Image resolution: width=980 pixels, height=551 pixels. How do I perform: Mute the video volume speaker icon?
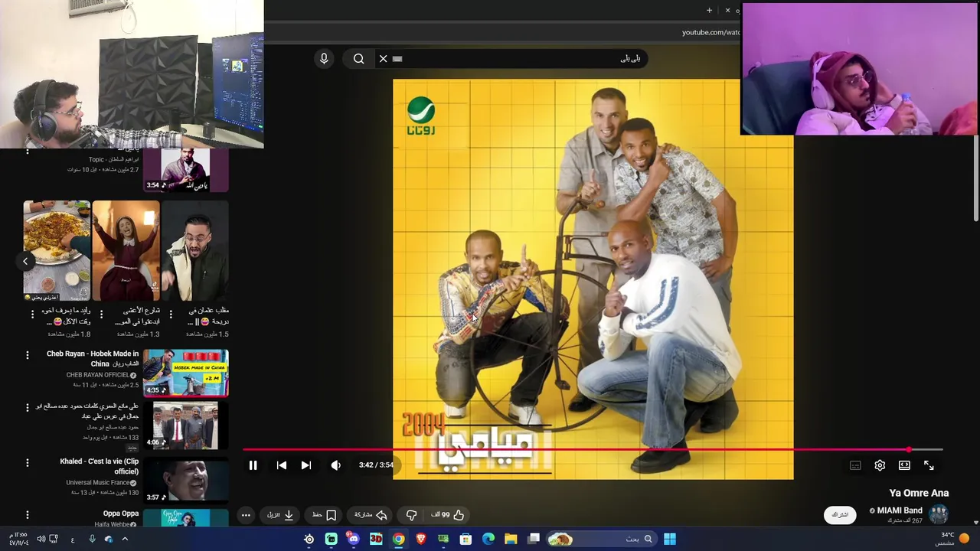pyautogui.click(x=335, y=465)
